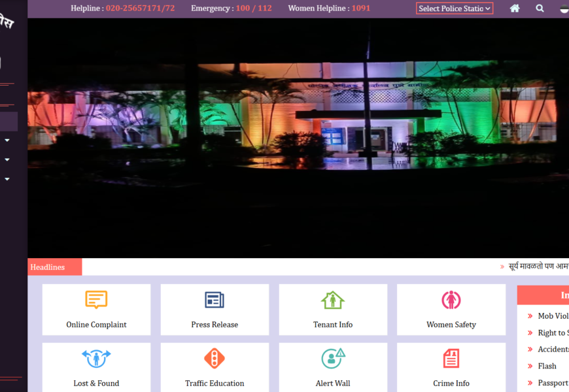Screen dimensions: 569x392
Task: Open the Flash link in list
Action: tap(547, 366)
